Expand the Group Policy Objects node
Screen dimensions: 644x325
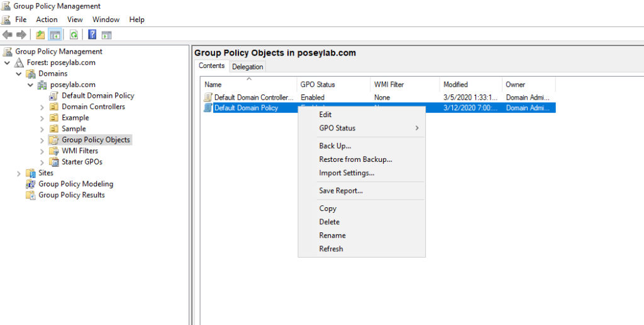(42, 140)
